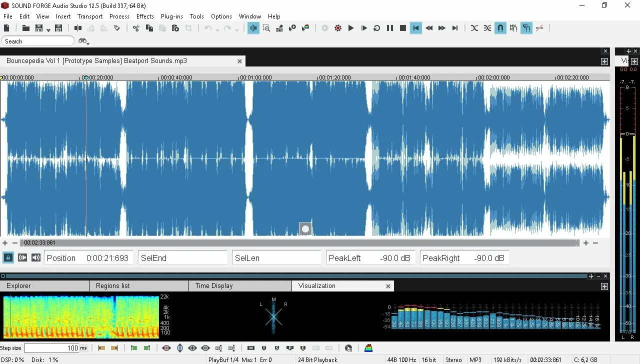Zoom in level with left plus button
Viewport: 640px width, 364px height.
point(4,243)
